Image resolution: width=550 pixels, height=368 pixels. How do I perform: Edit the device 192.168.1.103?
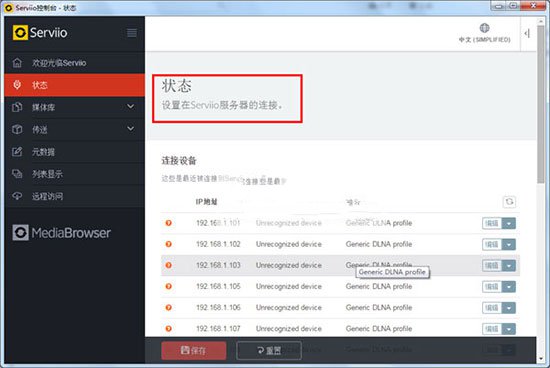pos(492,266)
